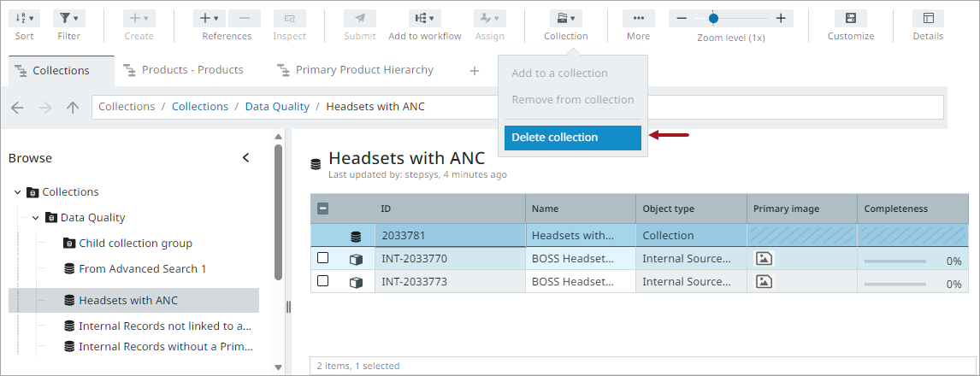Open the Collection dropdown in toolbar

(x=565, y=18)
